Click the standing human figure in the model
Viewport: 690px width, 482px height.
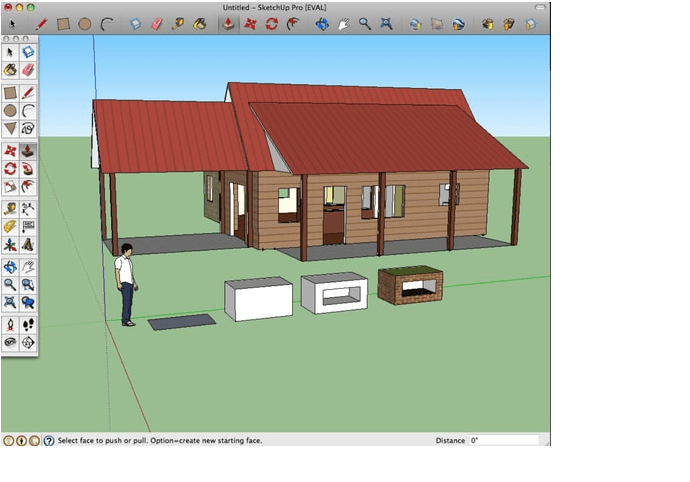pos(126,285)
